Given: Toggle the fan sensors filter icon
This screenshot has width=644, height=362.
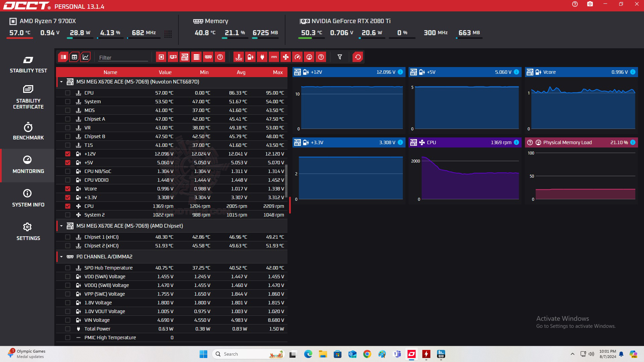Looking at the screenshot, I should [x=285, y=57].
